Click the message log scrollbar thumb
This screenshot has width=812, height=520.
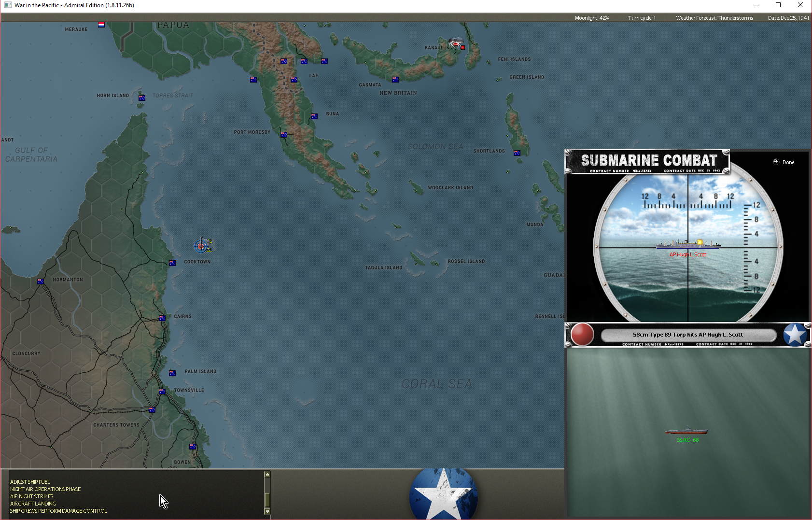267,500
